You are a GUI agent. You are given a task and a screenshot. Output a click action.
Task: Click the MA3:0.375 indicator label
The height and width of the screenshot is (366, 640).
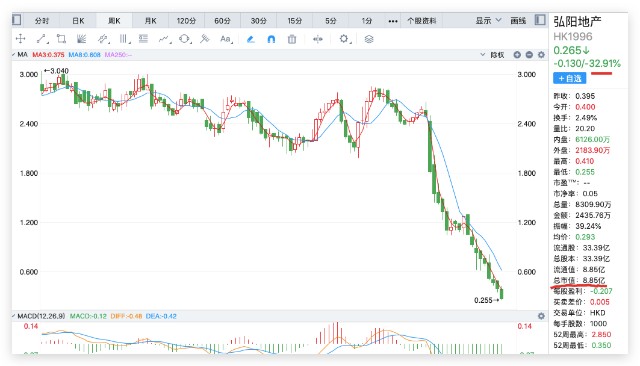tap(48, 55)
